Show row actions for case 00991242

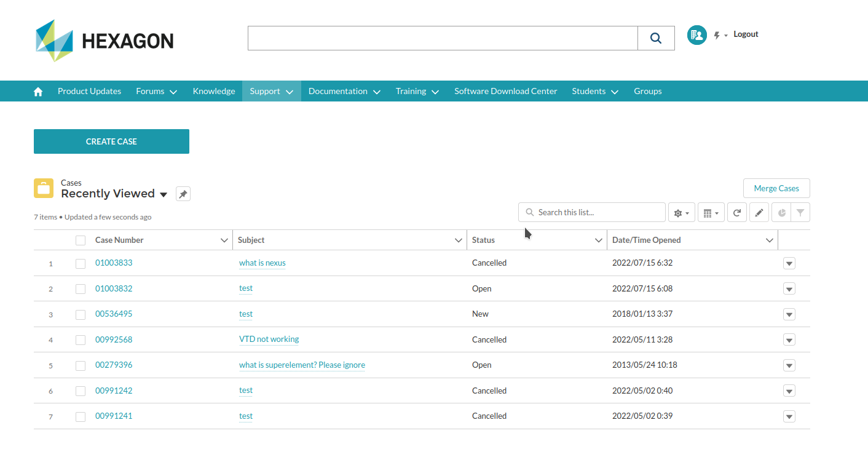[790, 391]
